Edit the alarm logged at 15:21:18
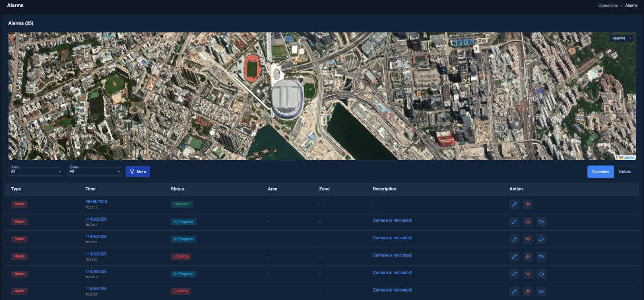Image resolution: width=644 pixels, height=300 pixels. click(514, 274)
